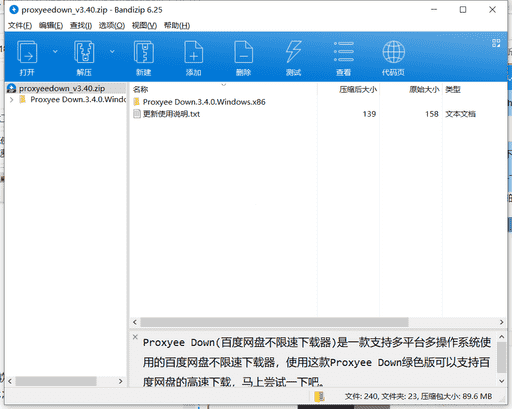Viewport: 512px width, 409px height.
Task: Minimize the Bandizip window
Action: (x=434, y=10)
